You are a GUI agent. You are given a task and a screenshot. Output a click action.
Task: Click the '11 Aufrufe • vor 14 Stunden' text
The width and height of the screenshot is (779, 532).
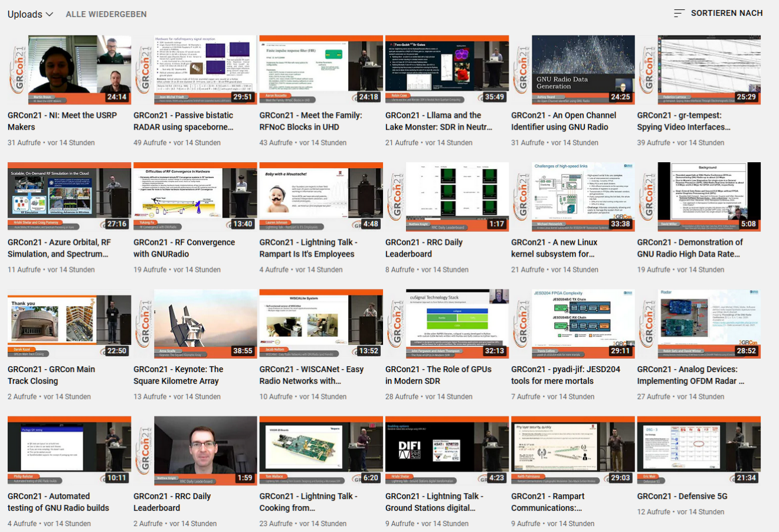[51, 270]
